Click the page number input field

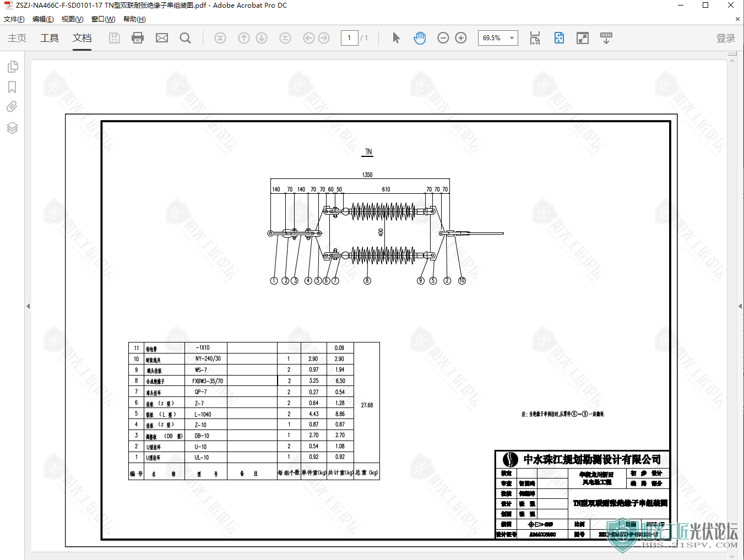349,38
